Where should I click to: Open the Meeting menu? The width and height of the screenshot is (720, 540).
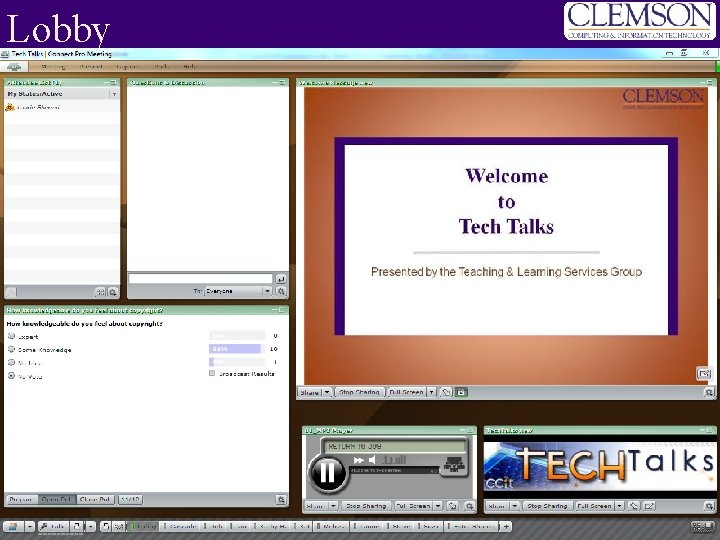pos(53,67)
